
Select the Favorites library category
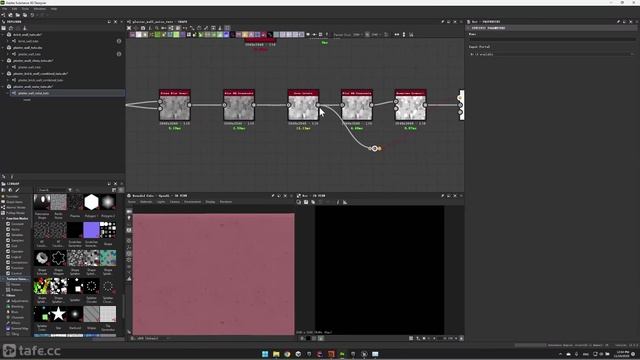[12, 197]
